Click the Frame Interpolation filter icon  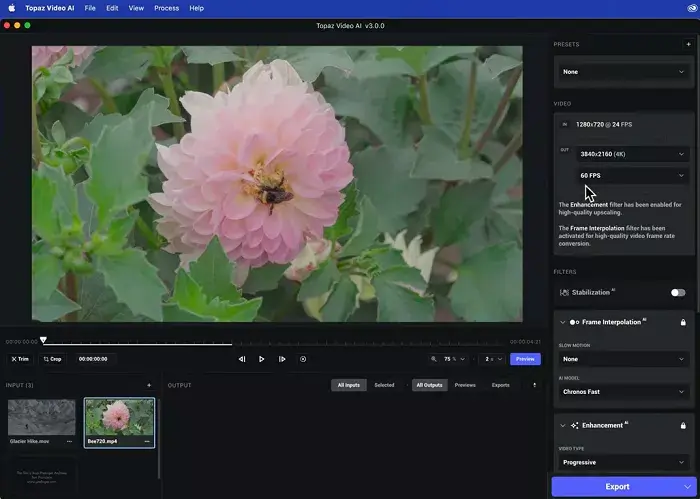pos(574,322)
